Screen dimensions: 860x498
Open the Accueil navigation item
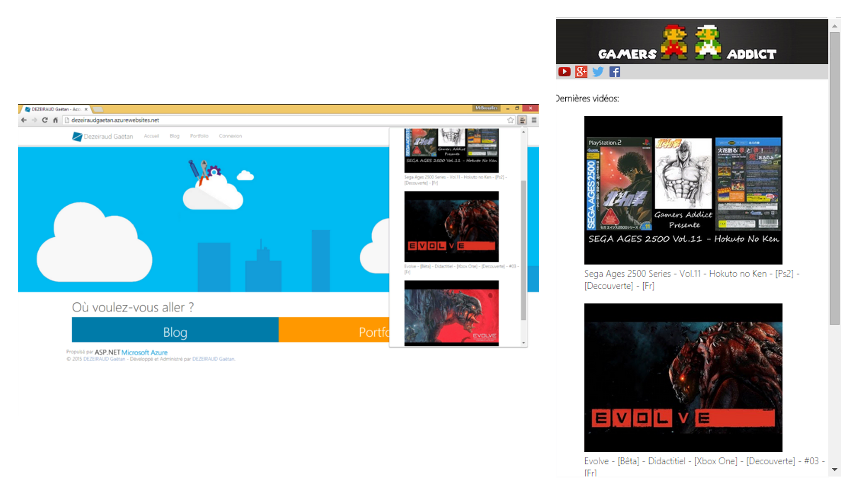pos(152,136)
